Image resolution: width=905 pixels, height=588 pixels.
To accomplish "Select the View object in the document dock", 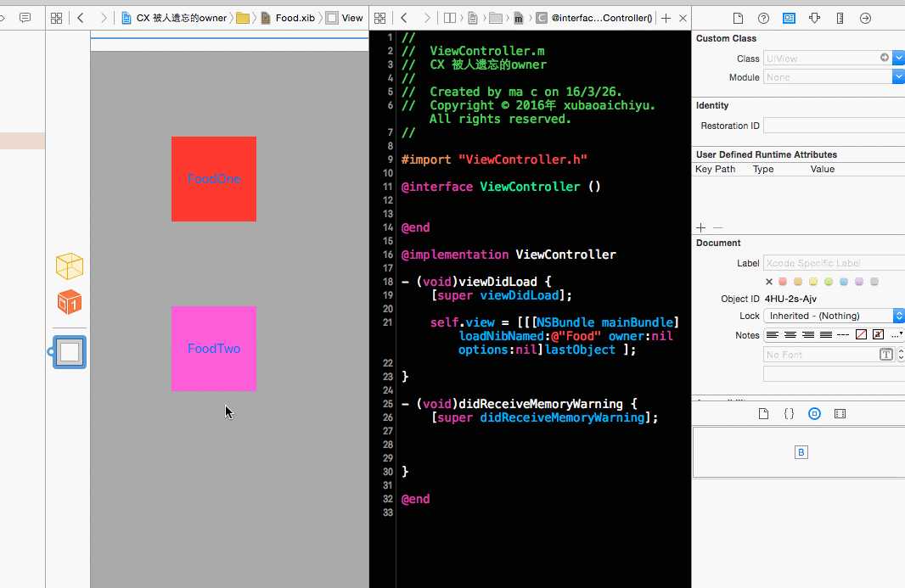I will click(70, 352).
